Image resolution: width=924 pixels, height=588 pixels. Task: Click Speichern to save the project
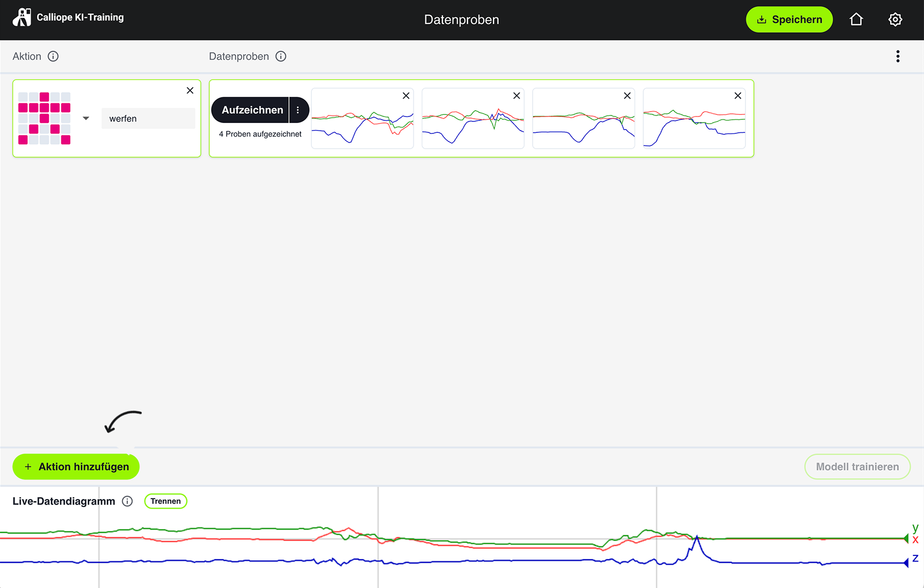click(x=789, y=20)
